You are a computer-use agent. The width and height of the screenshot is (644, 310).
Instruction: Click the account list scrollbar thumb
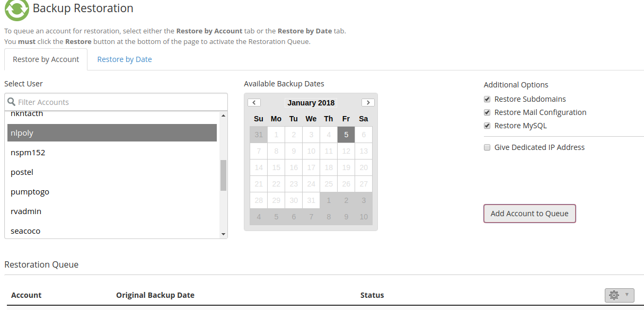[x=223, y=175]
